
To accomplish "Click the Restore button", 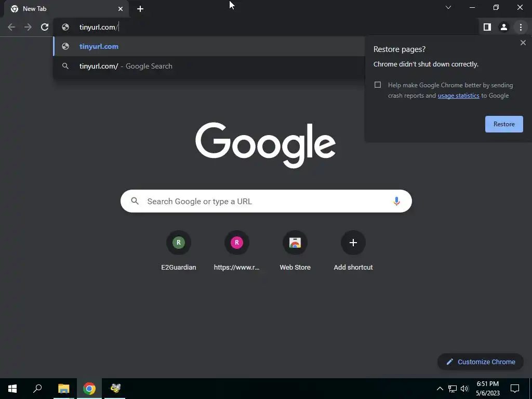I will 504,124.
